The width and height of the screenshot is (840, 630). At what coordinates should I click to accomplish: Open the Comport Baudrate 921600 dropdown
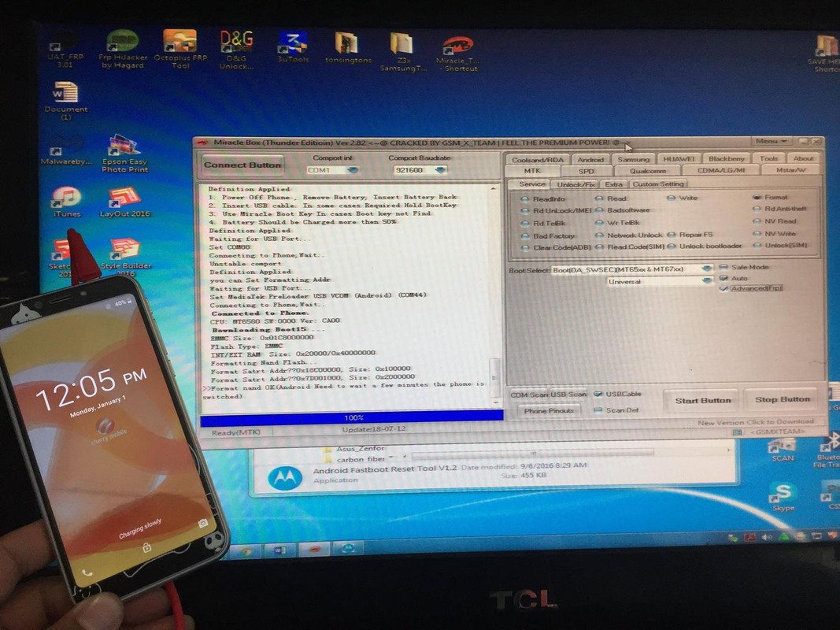(420, 170)
